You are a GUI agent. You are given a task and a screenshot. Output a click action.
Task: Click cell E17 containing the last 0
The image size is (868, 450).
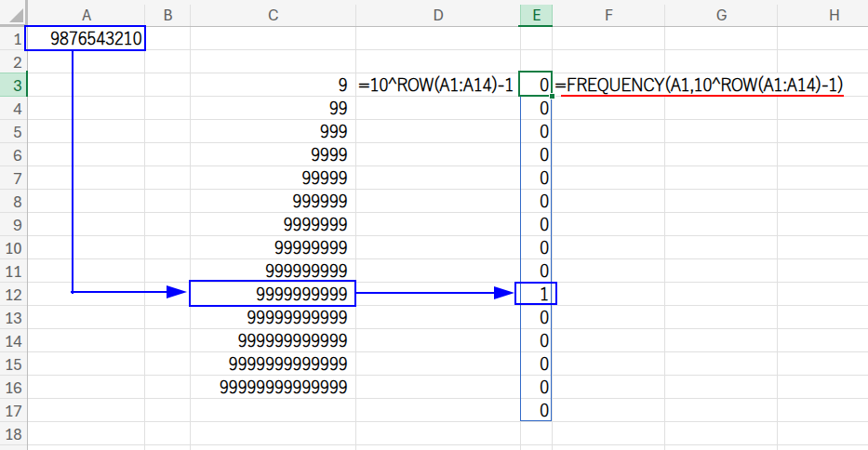click(536, 410)
